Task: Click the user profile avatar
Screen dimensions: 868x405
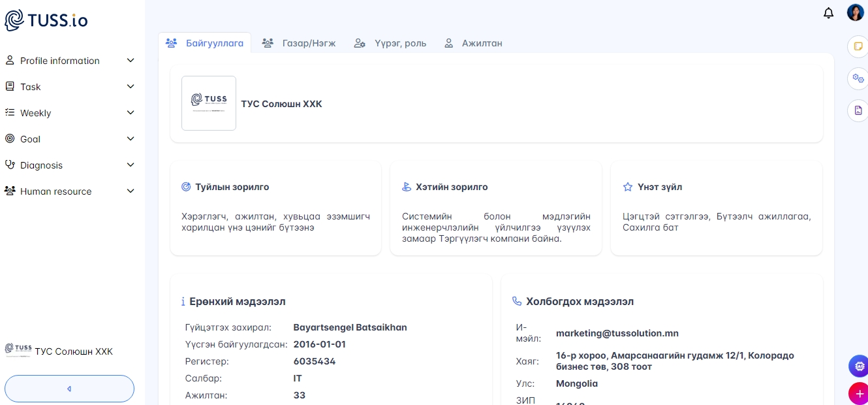Action: (x=855, y=12)
